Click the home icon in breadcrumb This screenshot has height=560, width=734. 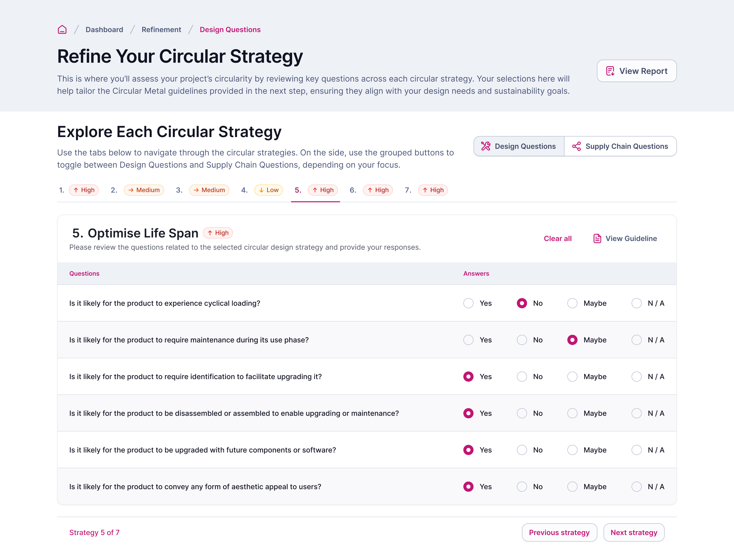point(62,30)
